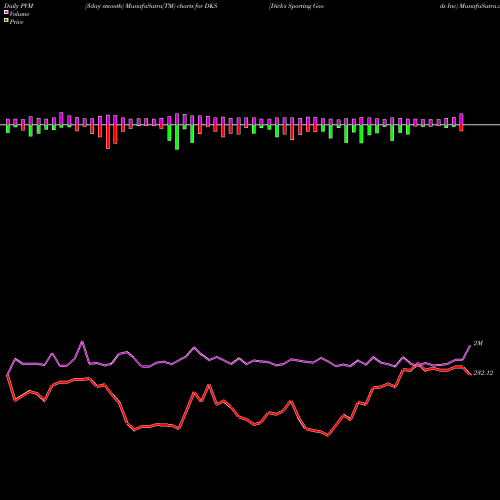Click the 232.12 price value label
The height and width of the screenshot is (500, 500).
[483, 373]
